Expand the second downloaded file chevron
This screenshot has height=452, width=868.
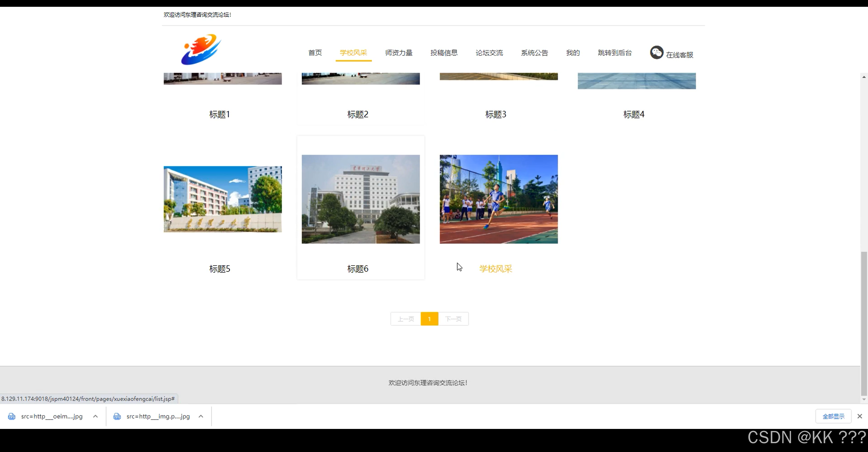pyautogui.click(x=201, y=416)
